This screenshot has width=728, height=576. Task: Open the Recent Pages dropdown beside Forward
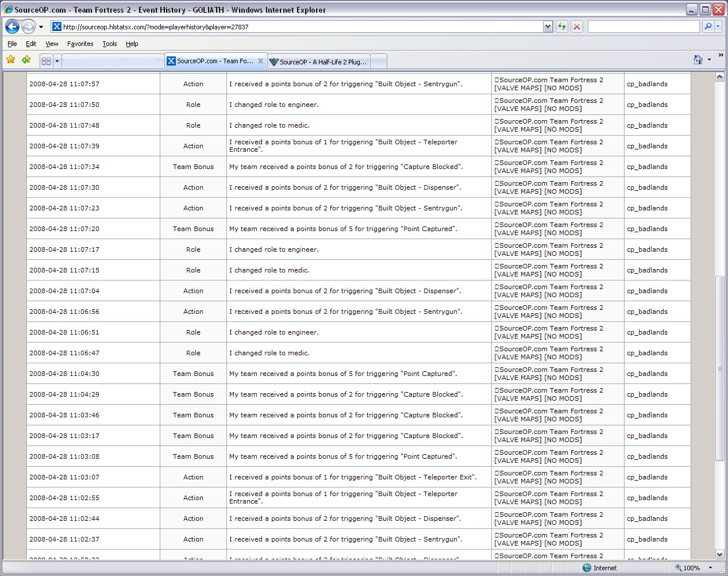click(41, 27)
